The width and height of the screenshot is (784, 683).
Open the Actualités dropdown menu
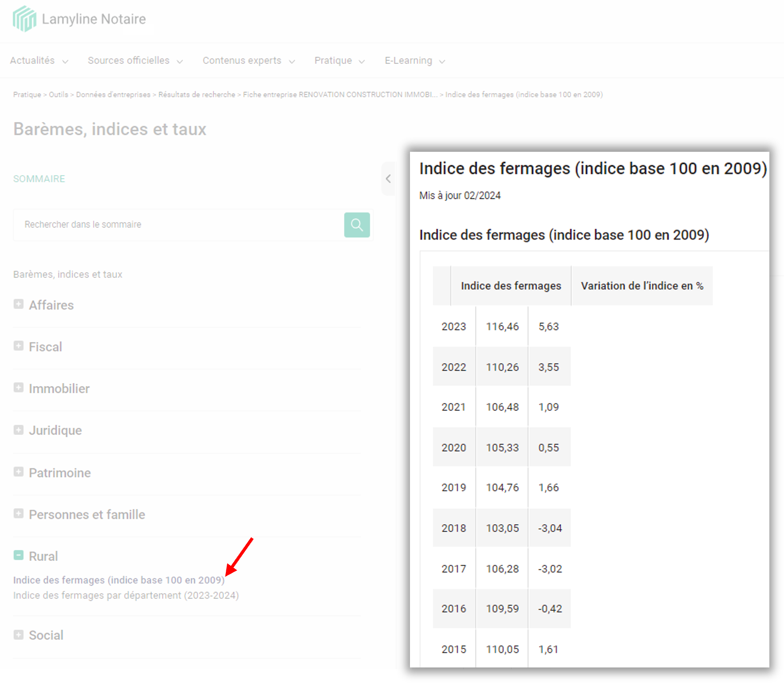coord(39,61)
